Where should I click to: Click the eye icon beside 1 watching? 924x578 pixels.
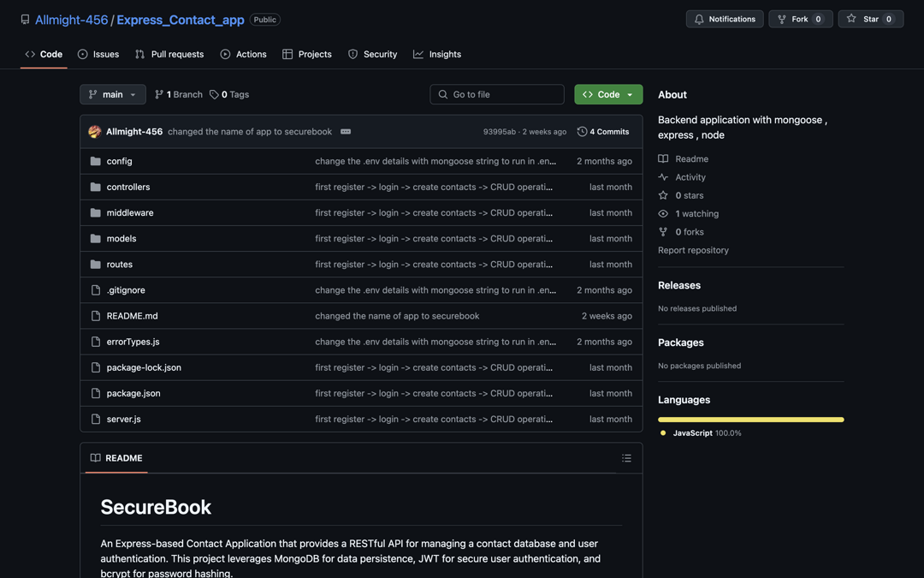pos(663,213)
